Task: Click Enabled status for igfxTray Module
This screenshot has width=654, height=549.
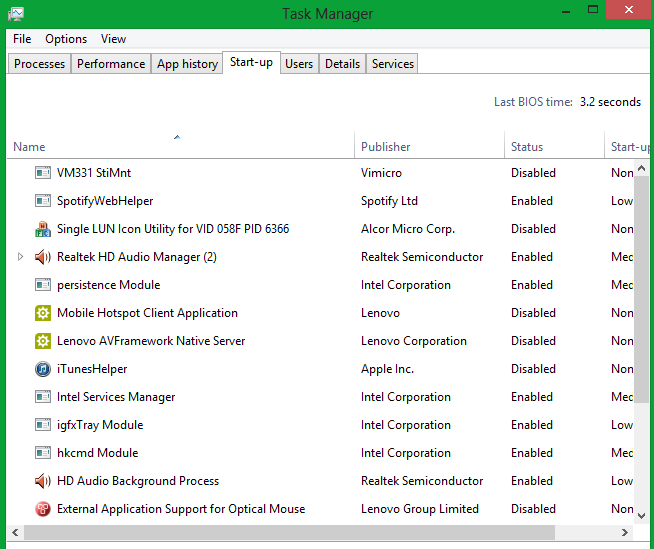Action: 532,425
